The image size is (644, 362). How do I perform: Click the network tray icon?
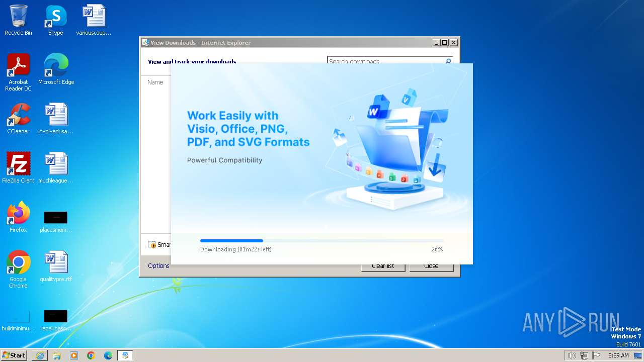tap(584, 355)
